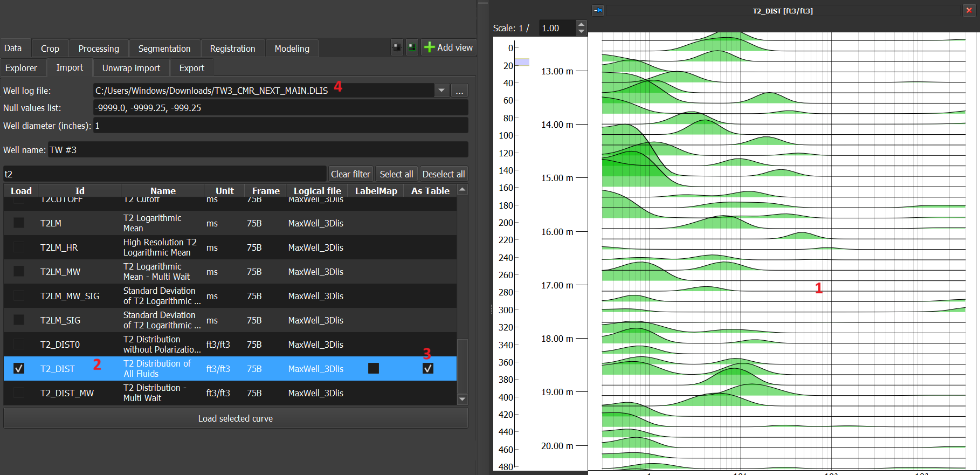Switch to the Processing tab

(99, 49)
